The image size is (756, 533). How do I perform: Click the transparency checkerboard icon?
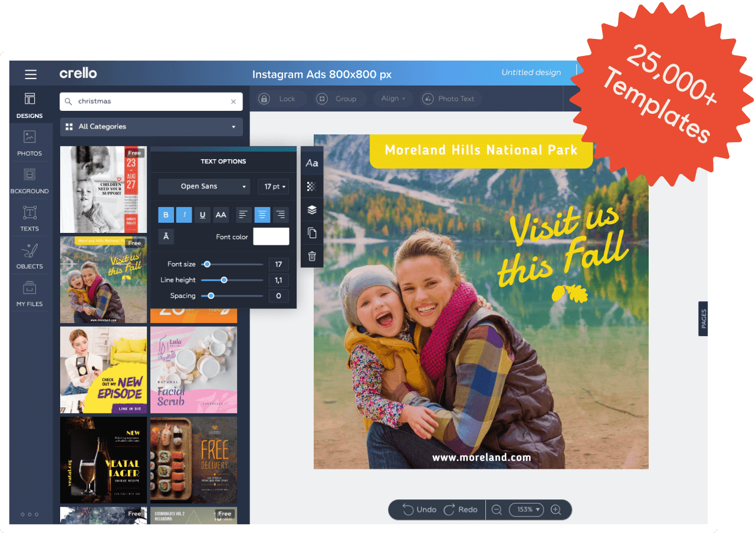312,186
